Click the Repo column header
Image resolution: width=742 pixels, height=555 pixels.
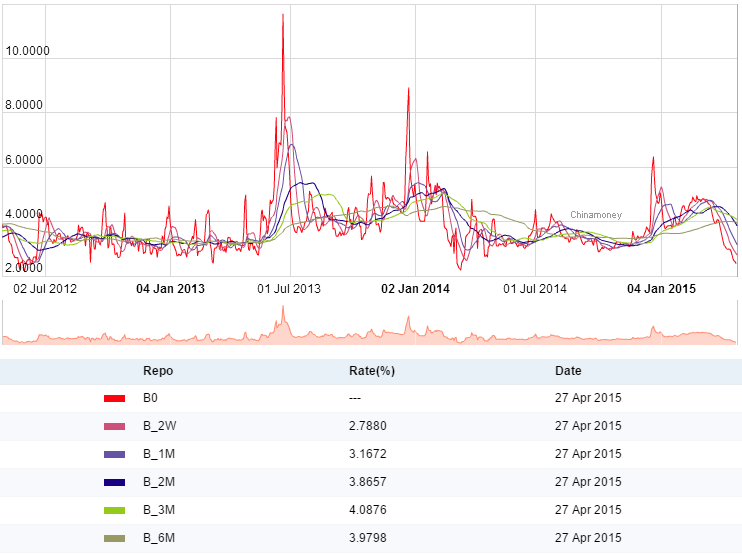point(158,371)
